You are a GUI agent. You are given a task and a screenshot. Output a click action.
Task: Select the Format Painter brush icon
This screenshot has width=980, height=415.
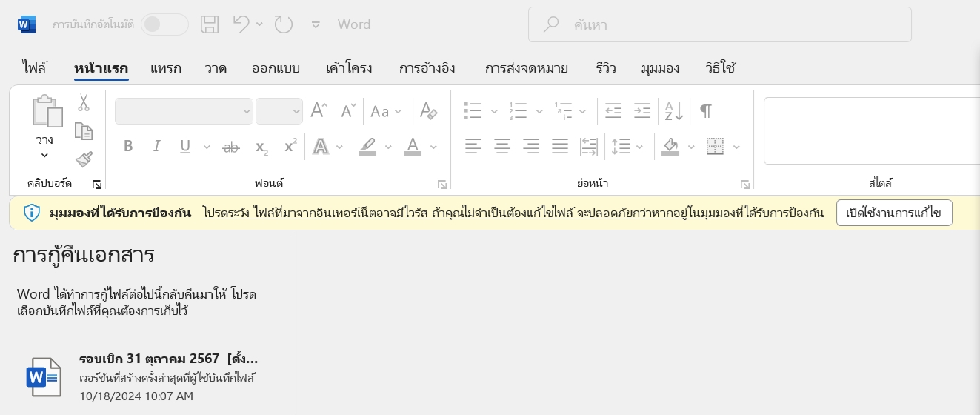[x=84, y=159]
